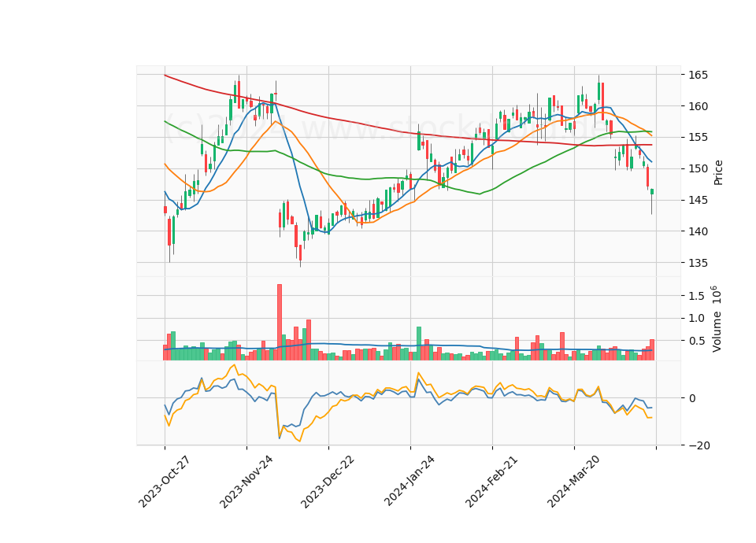Click the 0 oscillator axis tick label
This screenshot has width=756, height=543.
692,398
